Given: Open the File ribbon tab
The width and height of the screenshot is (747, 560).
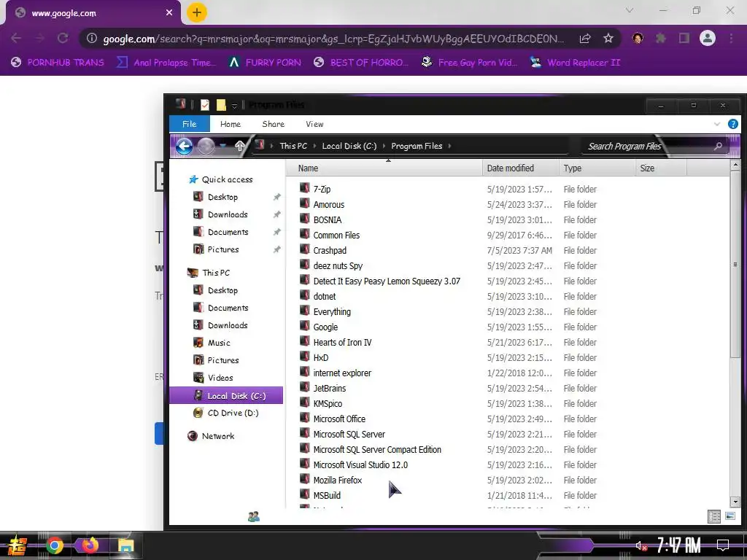Looking at the screenshot, I should [x=189, y=124].
